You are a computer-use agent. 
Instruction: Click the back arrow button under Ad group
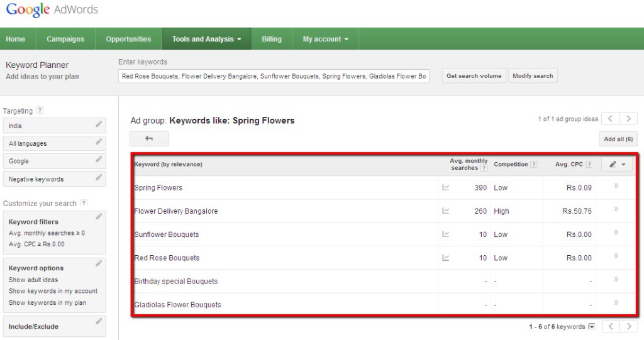click(149, 139)
